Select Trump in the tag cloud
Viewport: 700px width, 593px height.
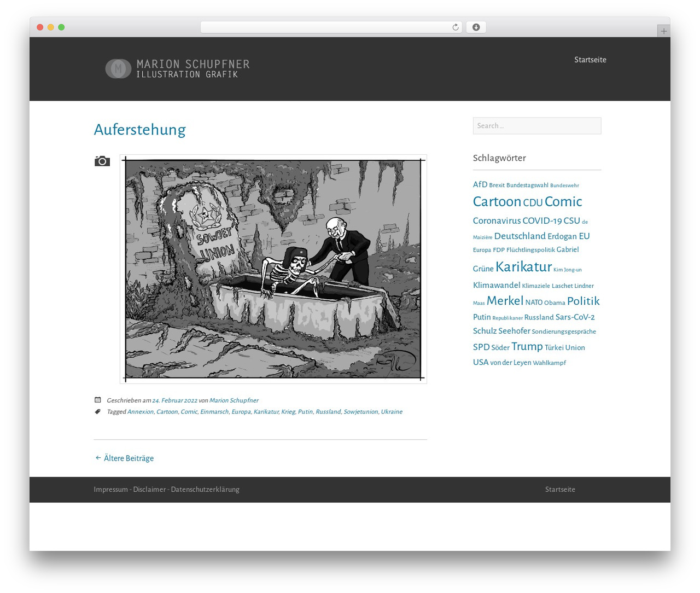(x=527, y=346)
